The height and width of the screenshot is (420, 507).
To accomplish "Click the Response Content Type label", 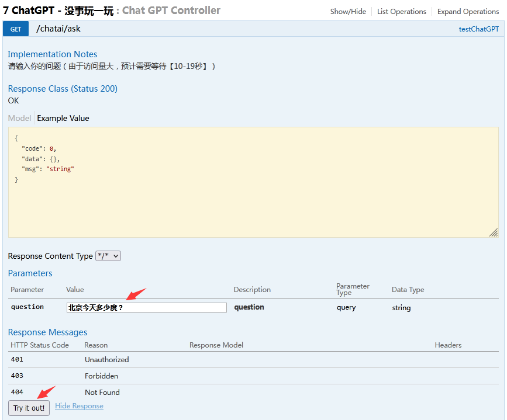I will click(x=50, y=256).
